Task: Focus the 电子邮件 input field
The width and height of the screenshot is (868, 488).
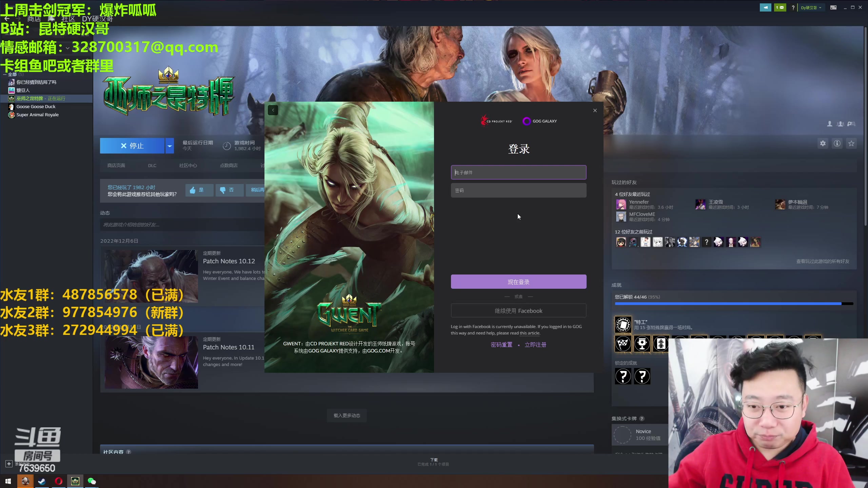Action: coord(518,172)
